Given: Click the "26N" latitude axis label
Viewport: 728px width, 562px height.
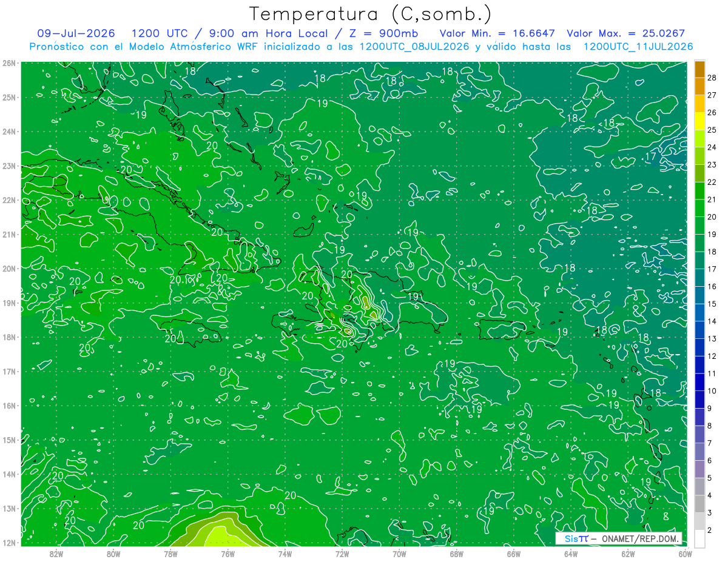Looking at the screenshot, I should [8, 63].
